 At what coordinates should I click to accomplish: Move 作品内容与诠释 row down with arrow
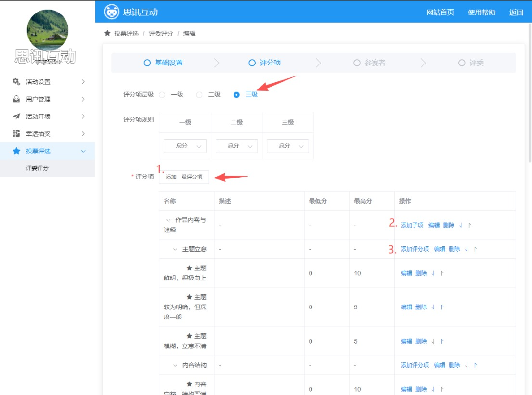click(460, 225)
